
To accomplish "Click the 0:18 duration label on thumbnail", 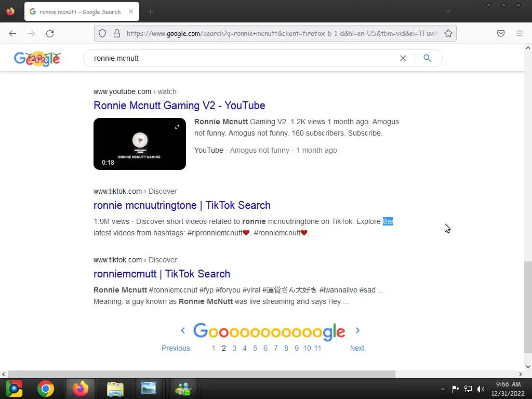I will (x=108, y=163).
